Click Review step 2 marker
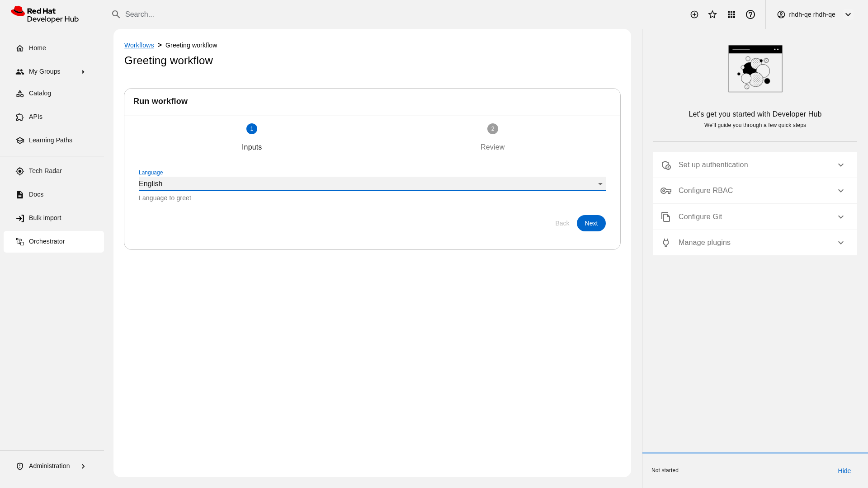 (492, 129)
